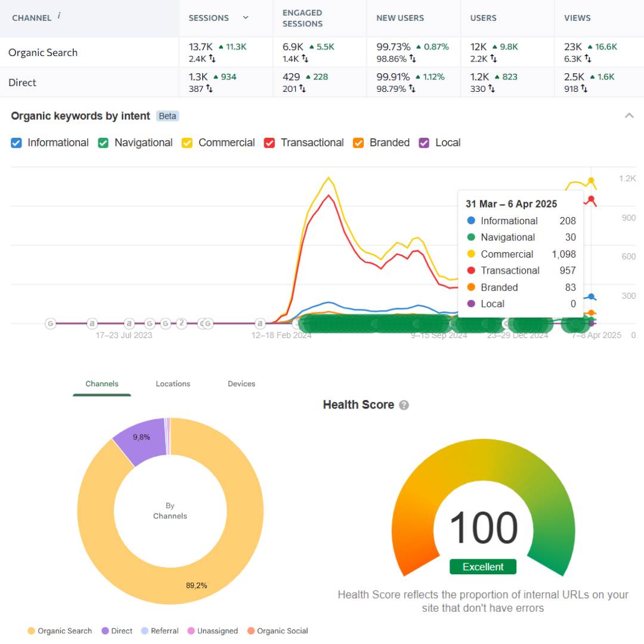This screenshot has height=644, width=644.
Task: Disable the Local intent checkbox
Action: tap(424, 143)
